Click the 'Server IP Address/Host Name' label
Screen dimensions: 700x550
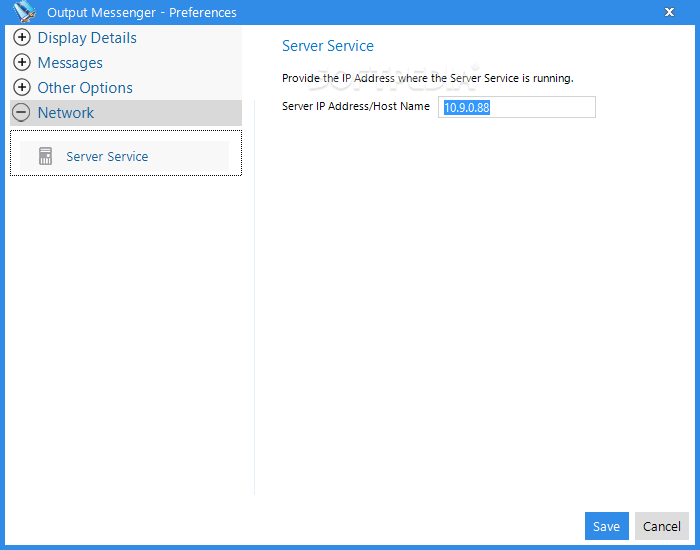point(356,106)
